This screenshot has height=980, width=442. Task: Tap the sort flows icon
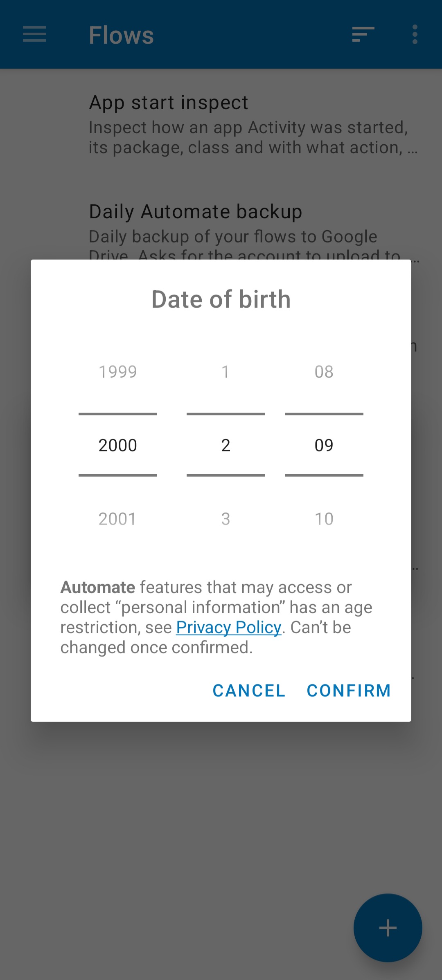(x=363, y=34)
